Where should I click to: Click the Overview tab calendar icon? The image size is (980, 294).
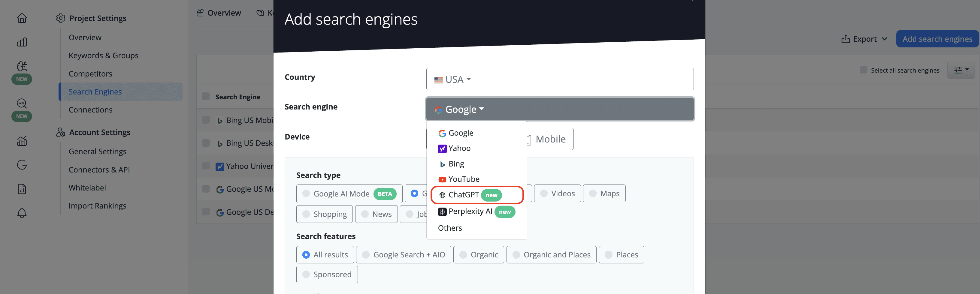click(x=200, y=13)
